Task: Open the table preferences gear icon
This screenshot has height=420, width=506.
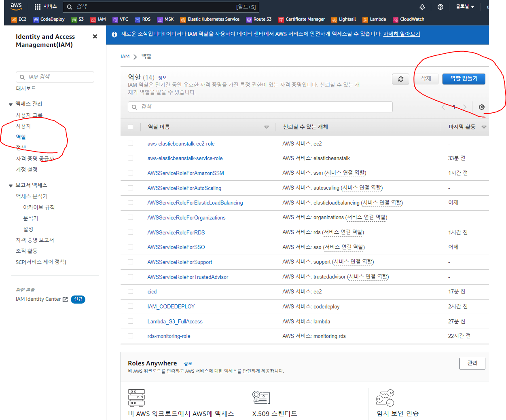Action: (482, 107)
